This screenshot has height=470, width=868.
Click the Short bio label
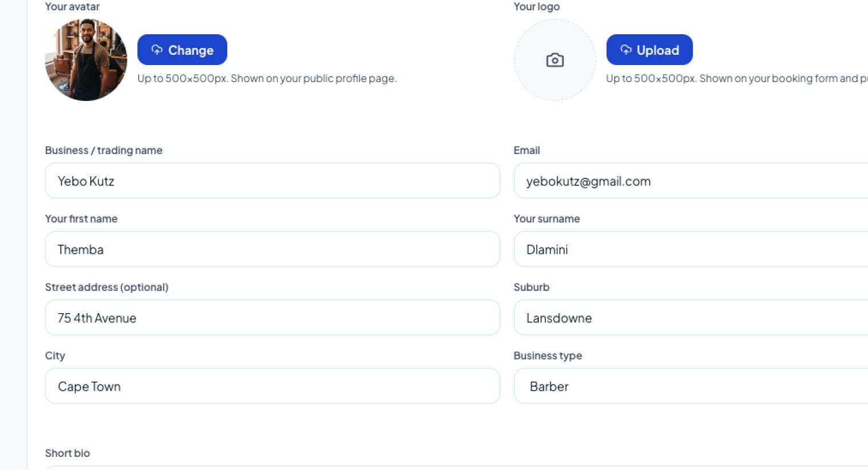tap(67, 453)
